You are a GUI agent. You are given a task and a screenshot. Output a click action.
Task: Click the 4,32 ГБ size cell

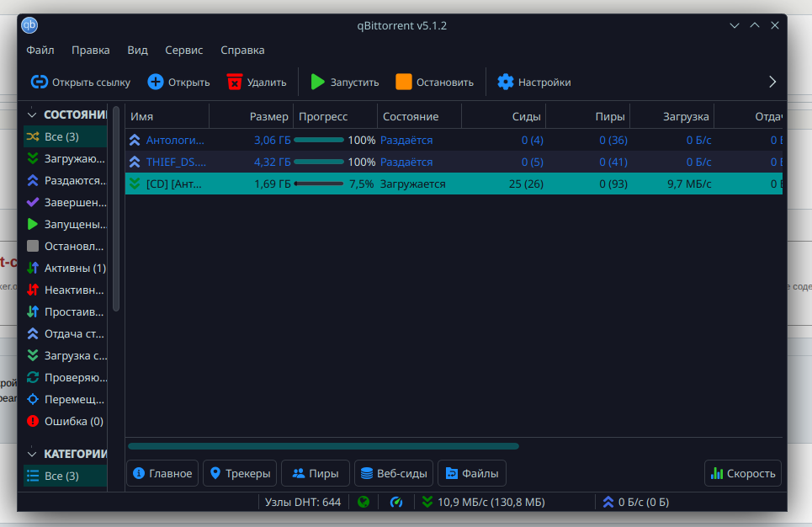[273, 162]
